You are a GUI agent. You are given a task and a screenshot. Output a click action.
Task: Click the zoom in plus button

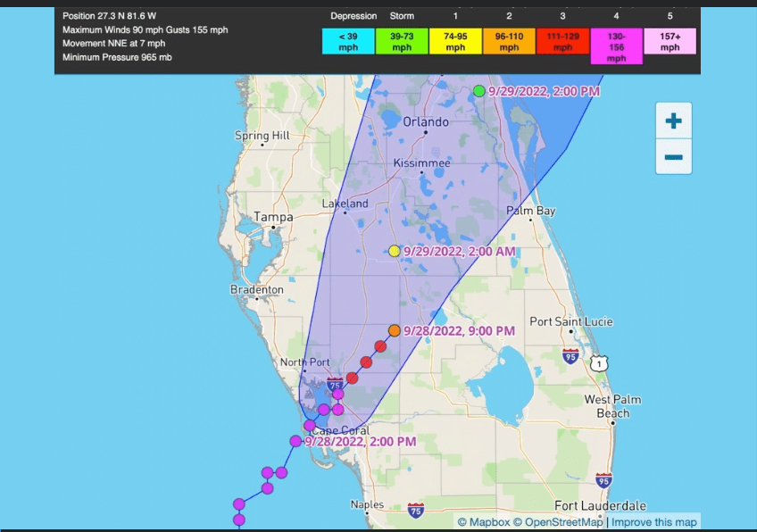click(x=673, y=121)
